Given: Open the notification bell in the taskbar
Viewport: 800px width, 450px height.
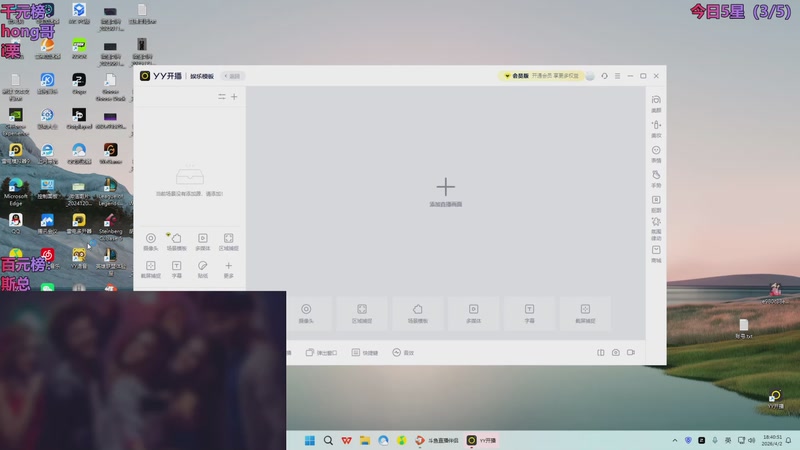Looking at the screenshot, I should (x=789, y=440).
